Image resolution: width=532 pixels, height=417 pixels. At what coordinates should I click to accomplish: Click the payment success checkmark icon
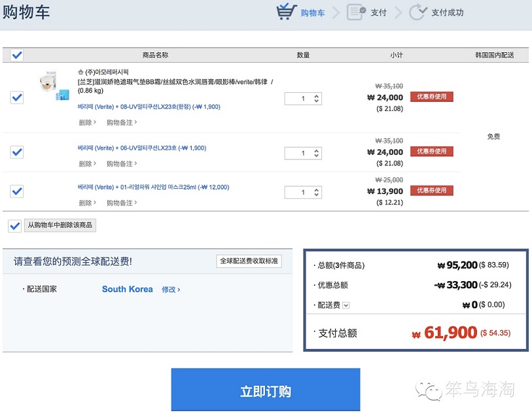pyautogui.click(x=417, y=12)
